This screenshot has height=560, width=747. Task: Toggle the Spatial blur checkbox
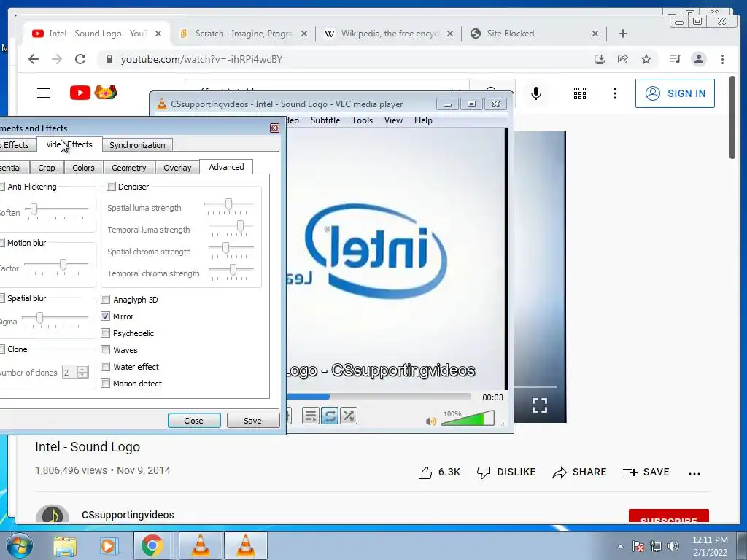(x=2, y=298)
